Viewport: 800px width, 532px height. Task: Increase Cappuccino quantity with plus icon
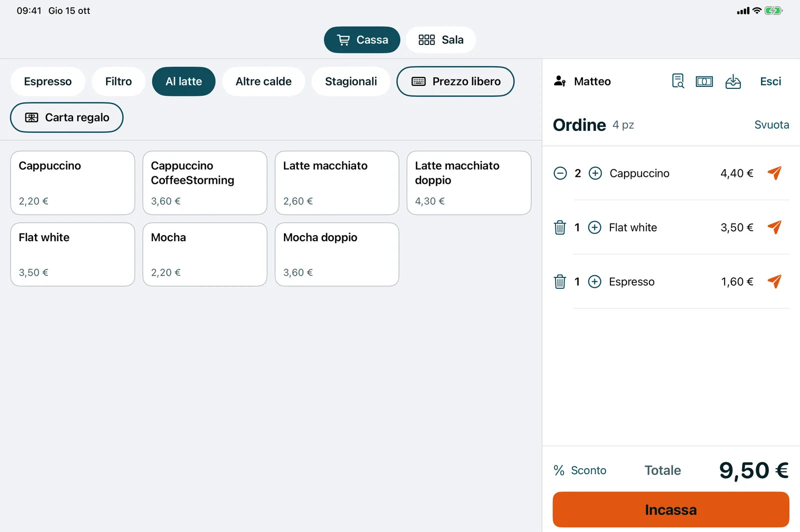(595, 173)
